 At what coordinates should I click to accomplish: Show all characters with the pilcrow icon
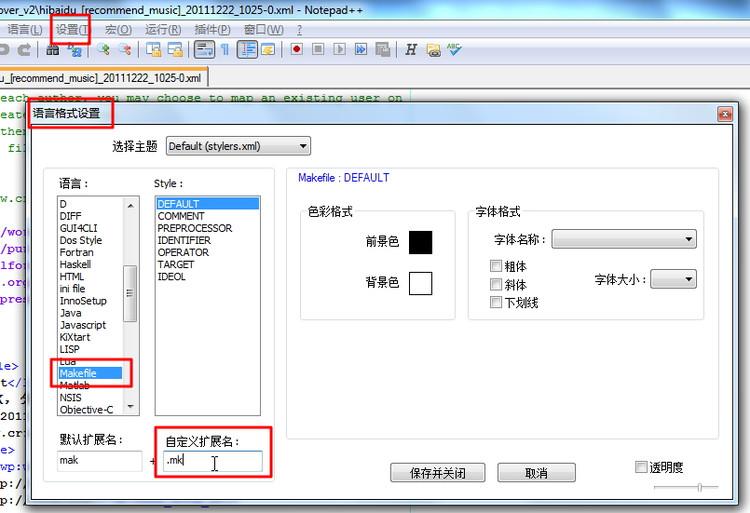[225, 49]
